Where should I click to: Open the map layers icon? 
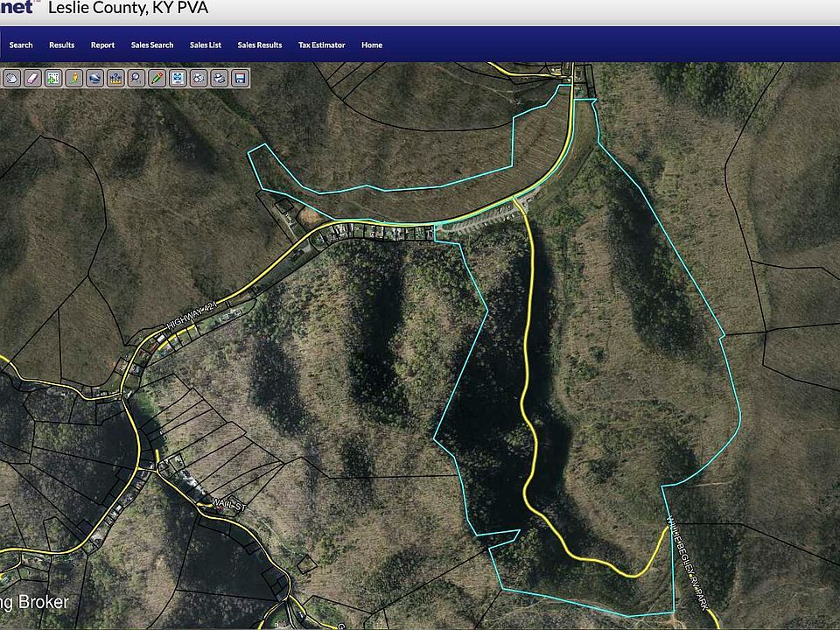[179, 78]
